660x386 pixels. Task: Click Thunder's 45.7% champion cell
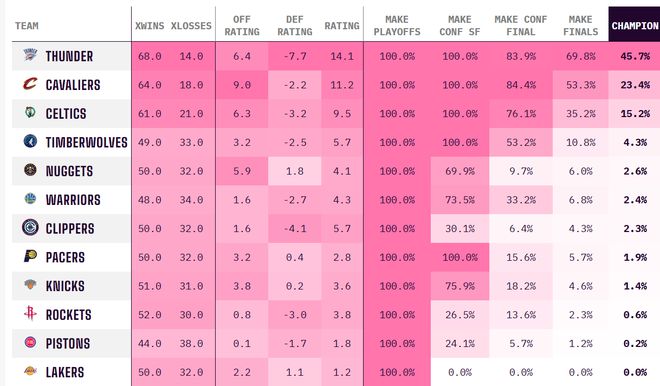pos(635,56)
